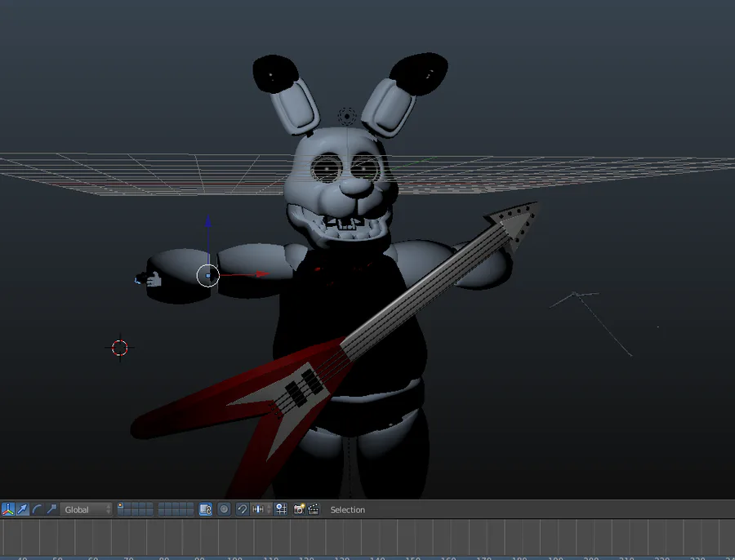Screen dimensions: 735x560
Task: Click the Selection label in header
Action: tap(347, 510)
